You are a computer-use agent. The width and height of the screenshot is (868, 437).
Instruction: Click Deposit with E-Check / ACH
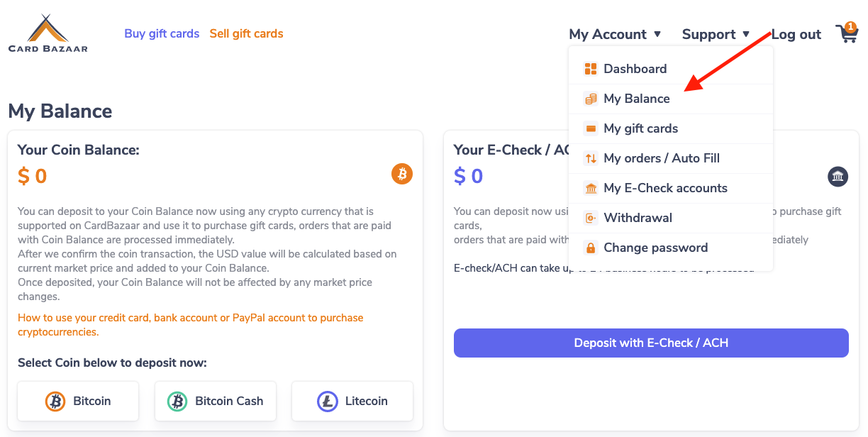pos(651,343)
